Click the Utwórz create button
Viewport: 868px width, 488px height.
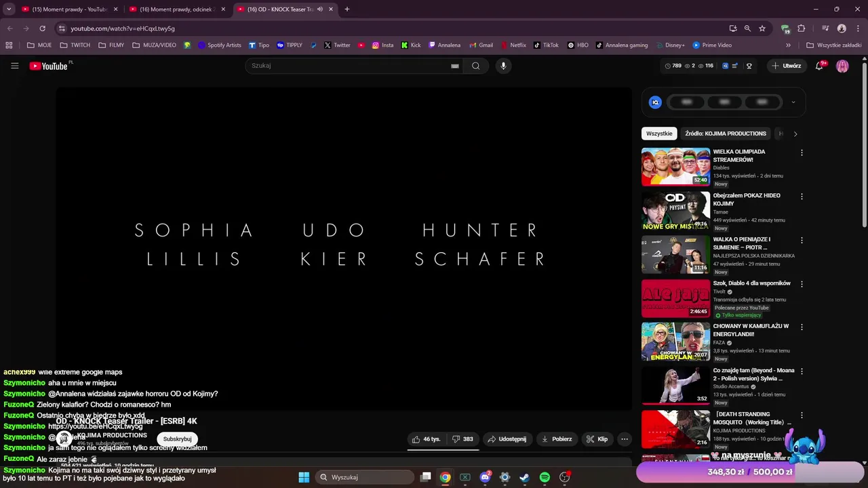coord(787,66)
